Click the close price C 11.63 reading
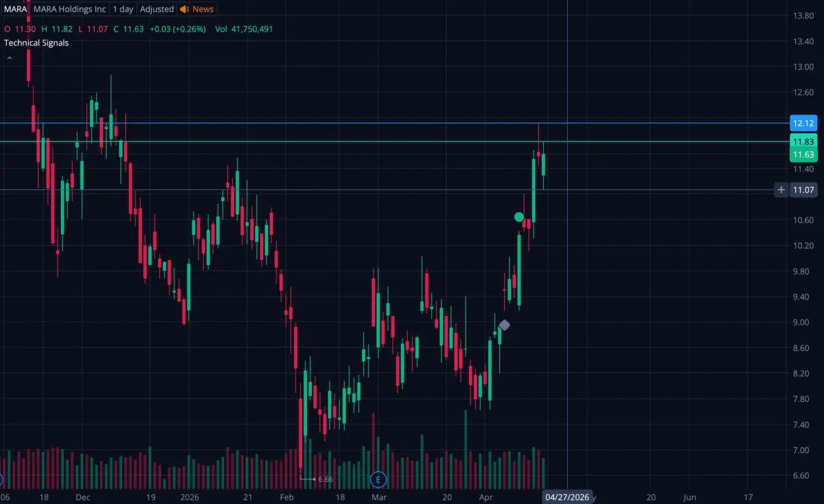824x504 pixels. 129,29
